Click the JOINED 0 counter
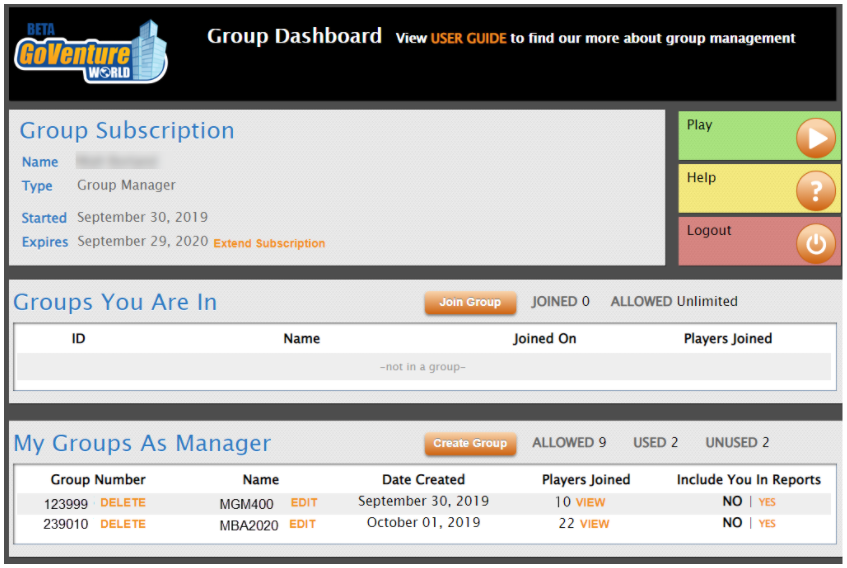Image resolution: width=847 pixels, height=568 pixels. [560, 301]
